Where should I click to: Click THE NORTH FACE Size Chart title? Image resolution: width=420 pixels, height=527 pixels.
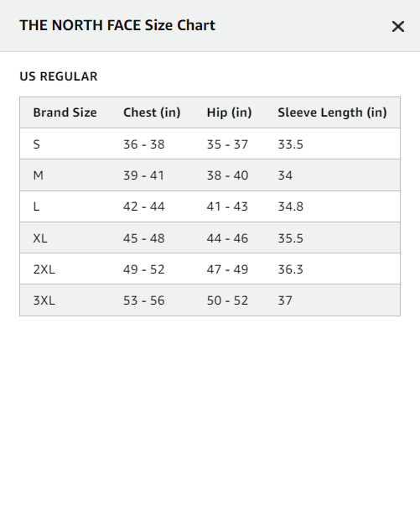coord(117,25)
